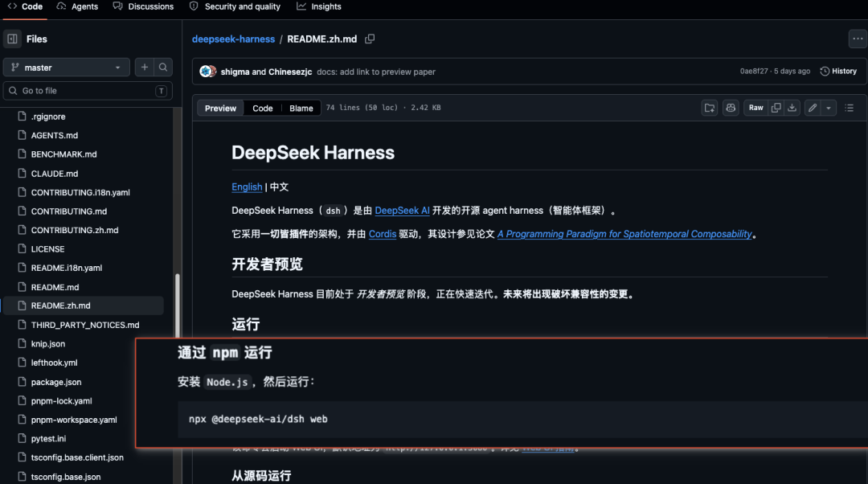Screen dimensions: 868x484
Task: Open pnpm-workspace.yaml file
Action: (x=74, y=419)
